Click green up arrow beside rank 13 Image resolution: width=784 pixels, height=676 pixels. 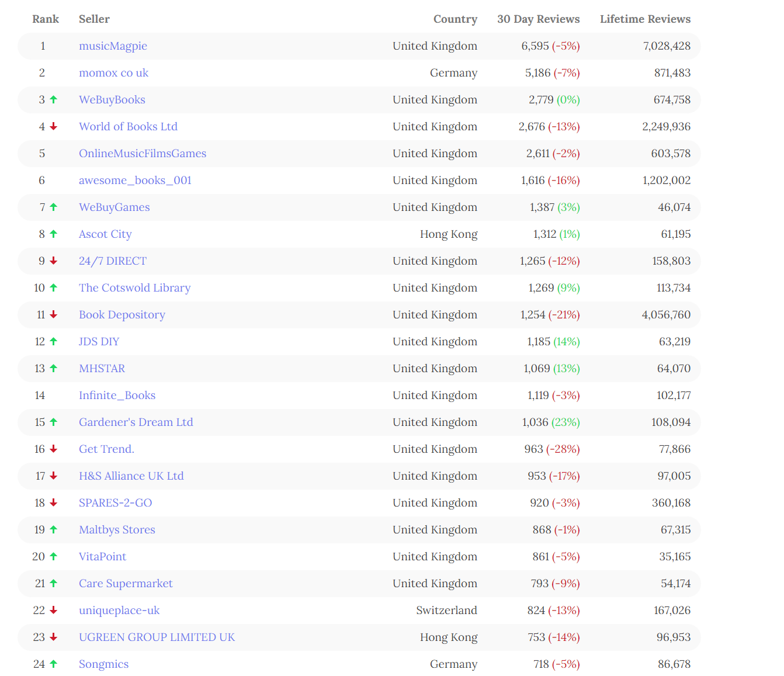tap(54, 368)
